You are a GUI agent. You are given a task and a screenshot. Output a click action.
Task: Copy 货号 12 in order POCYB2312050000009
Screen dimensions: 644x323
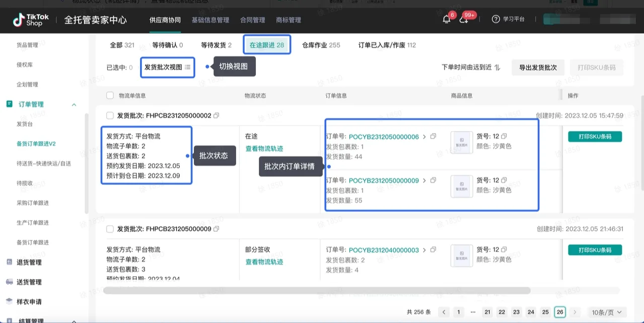(504, 180)
